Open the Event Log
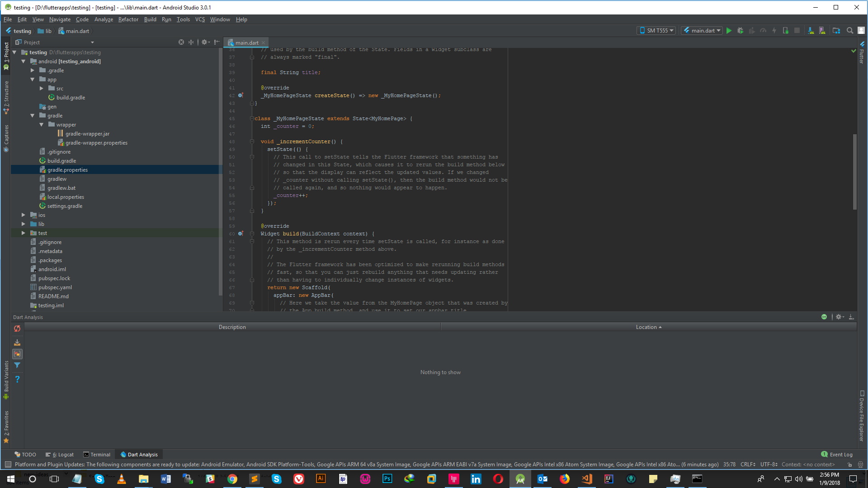The width and height of the screenshot is (868, 488). [x=837, y=455]
